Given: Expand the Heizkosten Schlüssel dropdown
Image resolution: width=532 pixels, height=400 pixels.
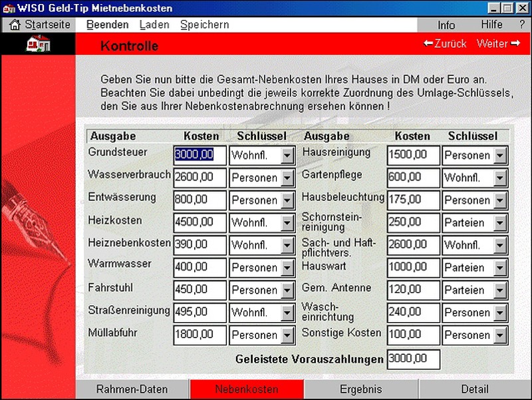Looking at the screenshot, I should click(x=287, y=223).
